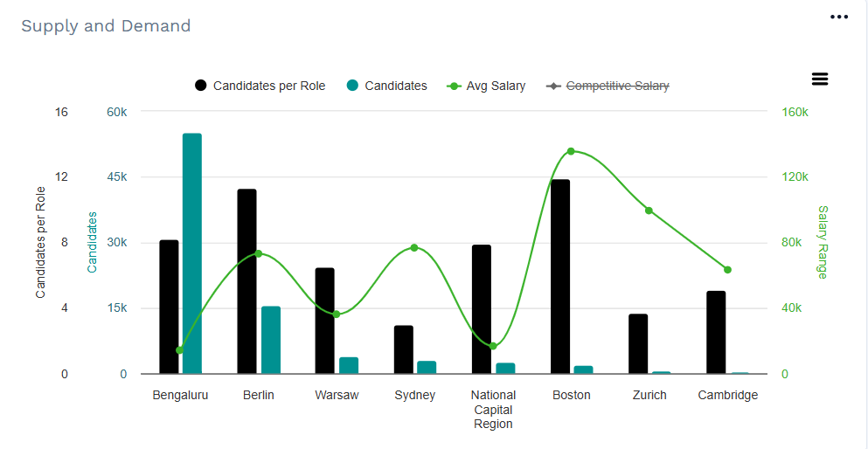Click the Boston Avg Salary data point
Screen dimensions: 868x449
(x=571, y=151)
